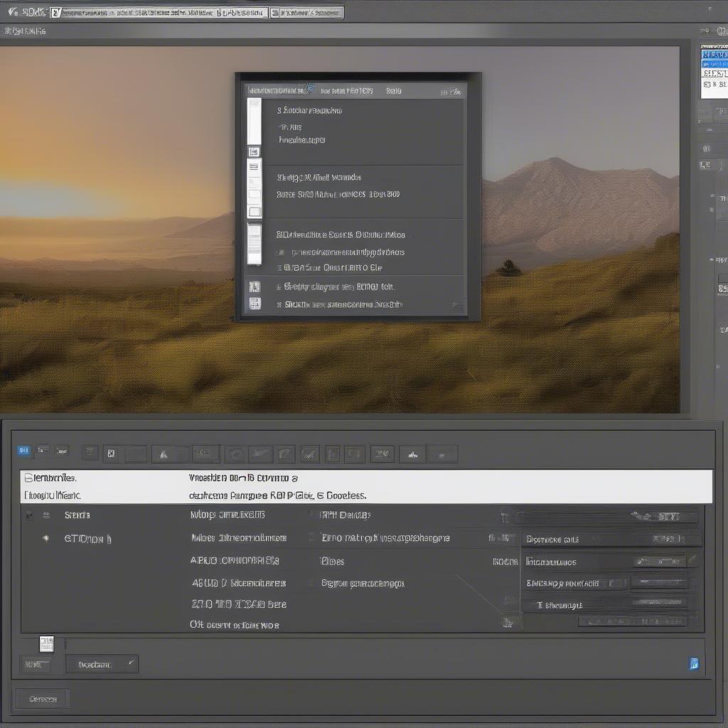Click the small button left of the bottom-left dropdown

pos(35,665)
